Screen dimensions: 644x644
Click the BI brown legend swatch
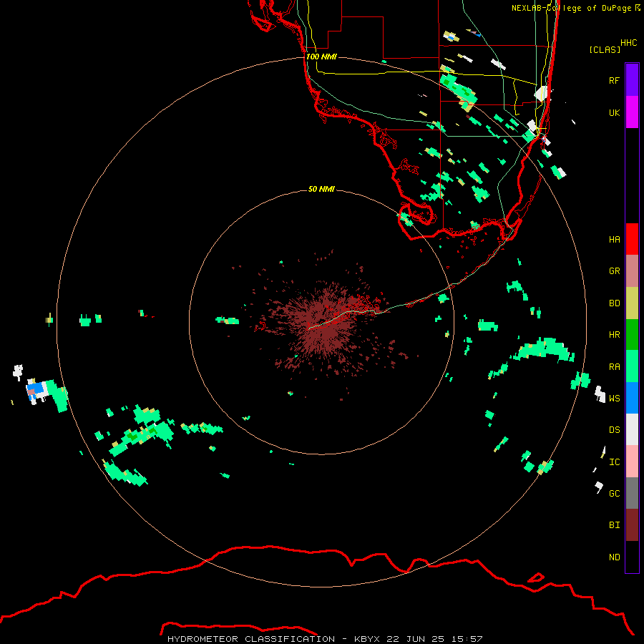click(x=632, y=525)
